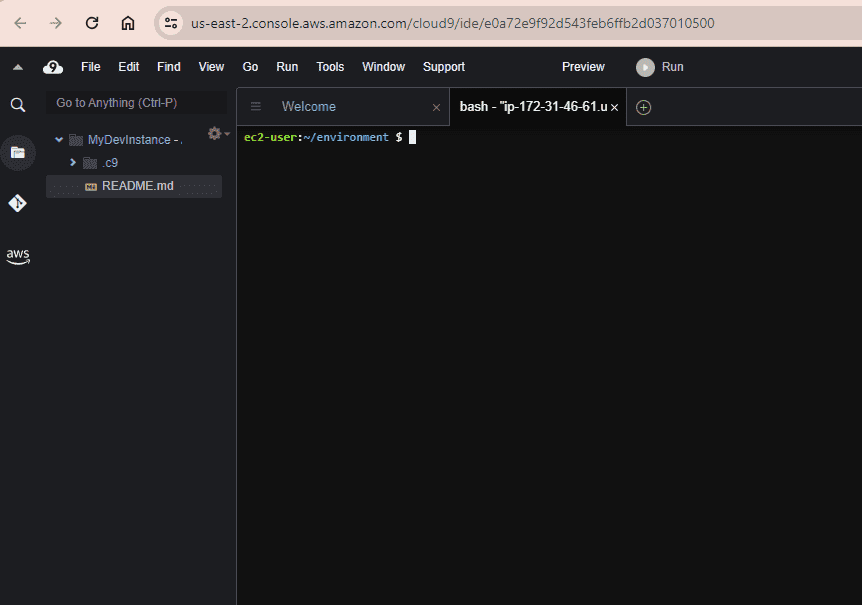Screen dimensions: 862x605
Task: Toggle the Environment file tree panel icon
Action: [x=18, y=153]
